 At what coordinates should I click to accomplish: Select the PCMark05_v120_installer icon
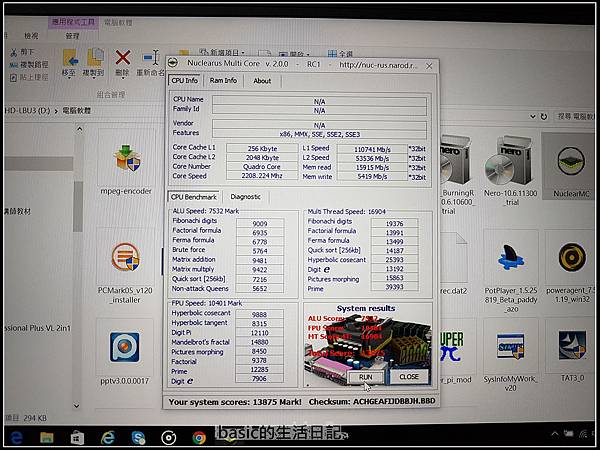pyautogui.click(x=126, y=257)
